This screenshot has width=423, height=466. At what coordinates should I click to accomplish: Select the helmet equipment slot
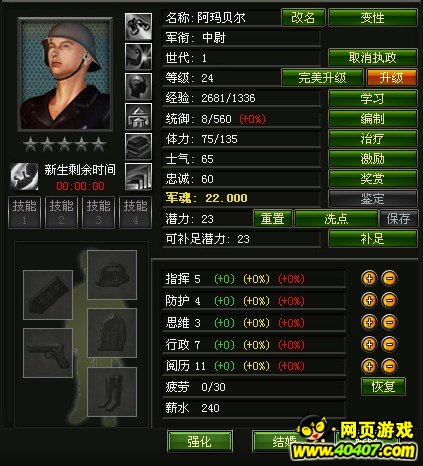[x=112, y=275]
